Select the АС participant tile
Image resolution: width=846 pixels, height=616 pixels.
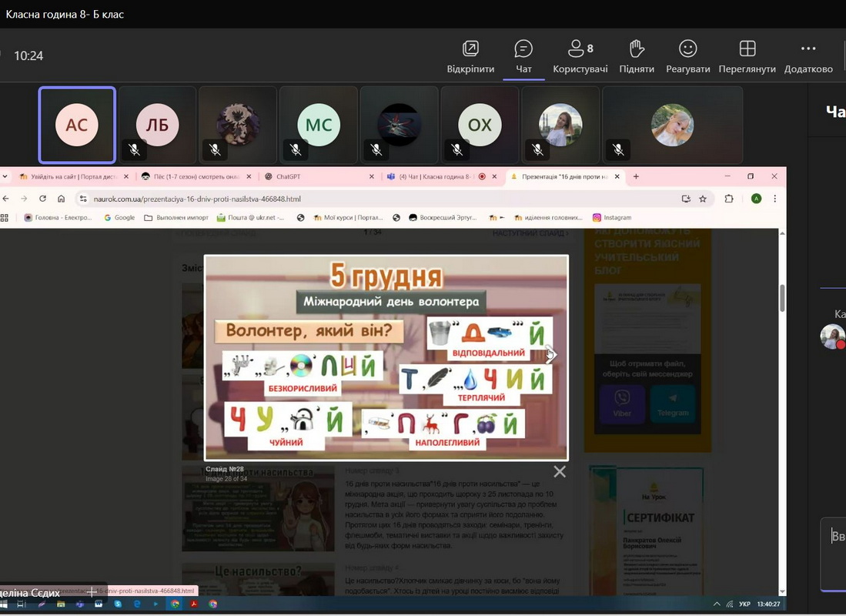click(77, 125)
